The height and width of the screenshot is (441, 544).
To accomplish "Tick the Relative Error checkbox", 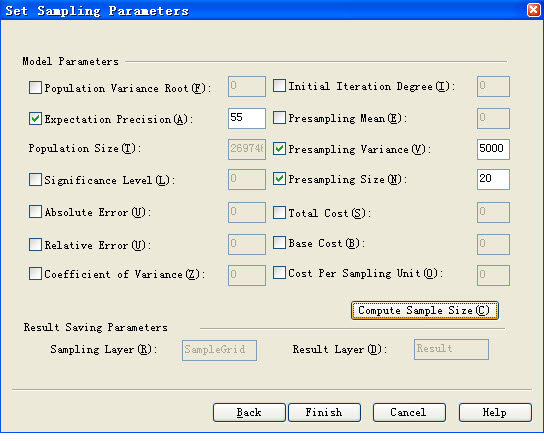I will (x=35, y=245).
